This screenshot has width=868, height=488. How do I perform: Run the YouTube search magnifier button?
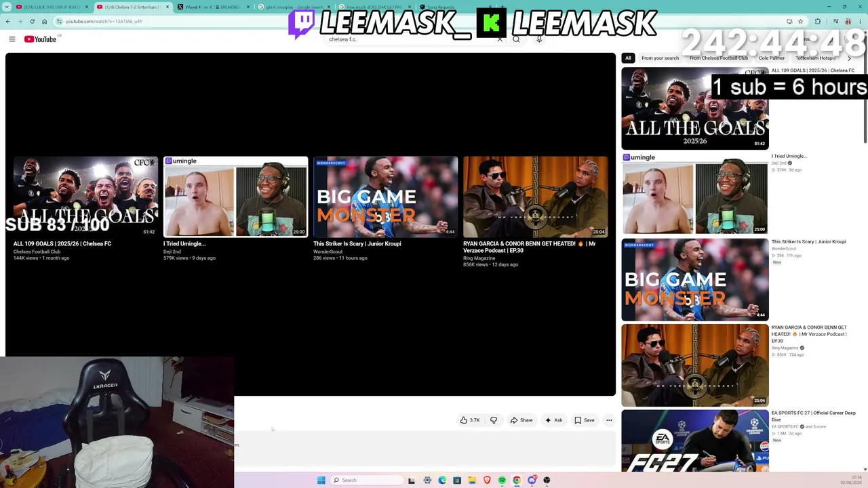[x=516, y=39]
